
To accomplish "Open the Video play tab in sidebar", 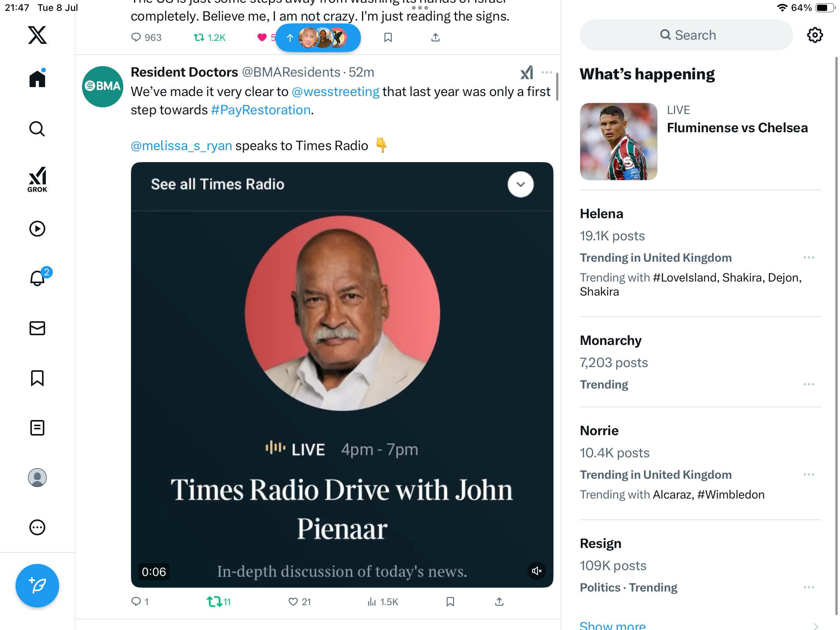I will pos(37,229).
